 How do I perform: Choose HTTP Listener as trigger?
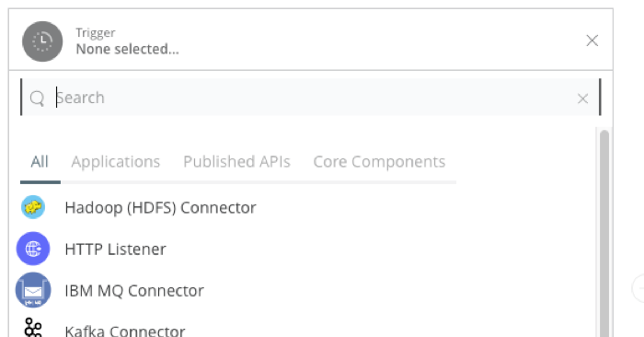tap(115, 249)
